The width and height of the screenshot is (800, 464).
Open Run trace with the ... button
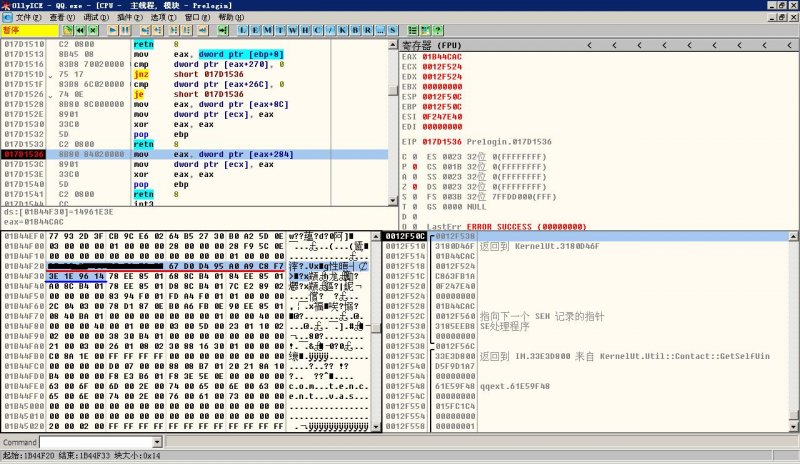(x=380, y=30)
